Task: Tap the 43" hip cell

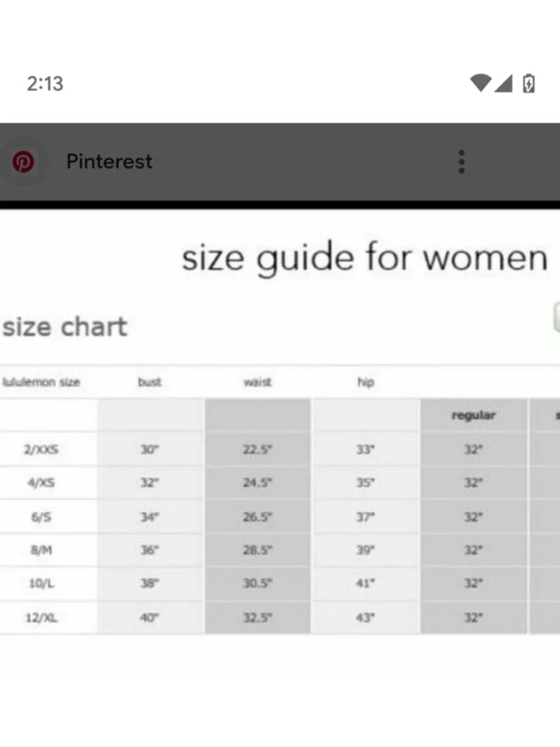Action: 366,618
